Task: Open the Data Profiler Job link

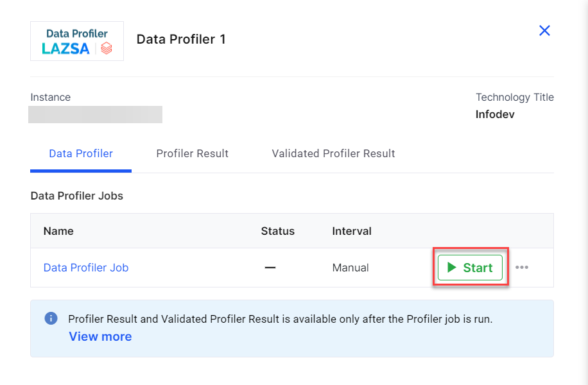Action: point(86,268)
